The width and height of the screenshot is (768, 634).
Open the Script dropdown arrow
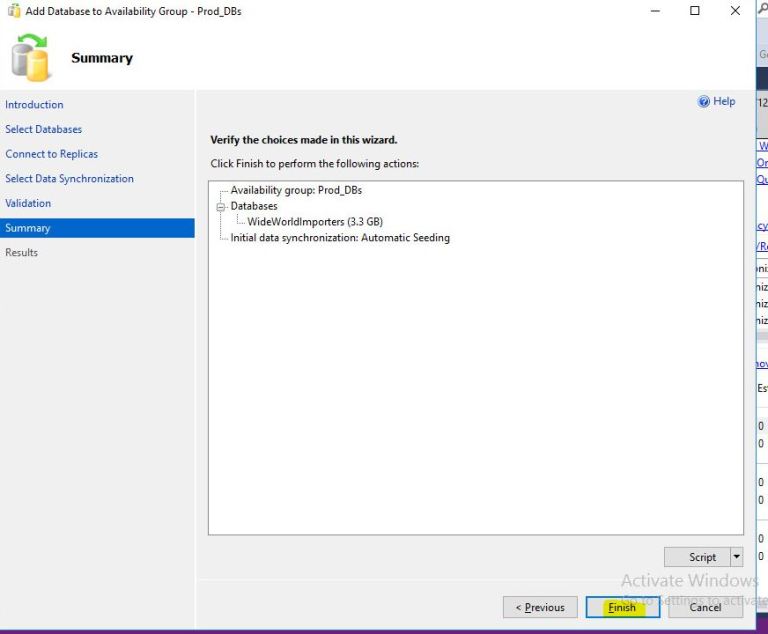coord(737,557)
